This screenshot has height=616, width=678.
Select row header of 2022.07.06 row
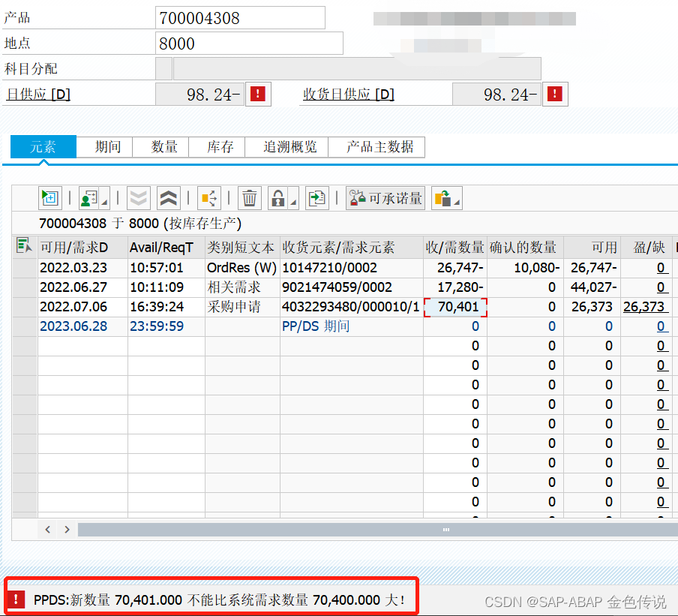[x=25, y=307]
